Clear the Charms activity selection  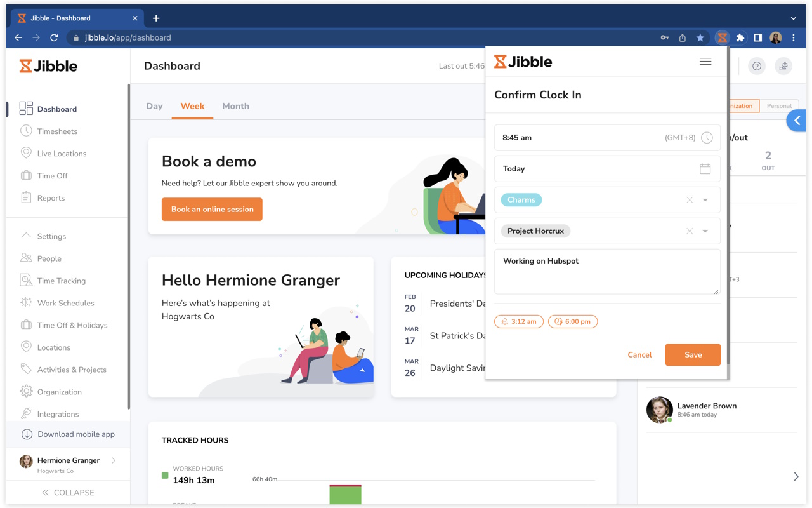[x=690, y=200]
